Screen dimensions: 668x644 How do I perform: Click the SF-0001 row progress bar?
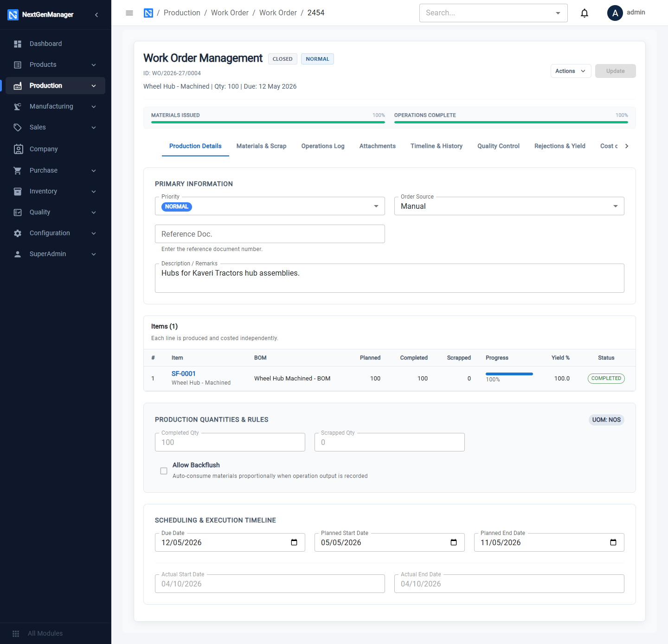coord(509,374)
